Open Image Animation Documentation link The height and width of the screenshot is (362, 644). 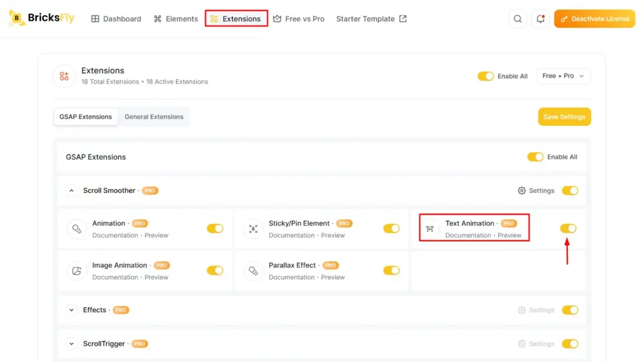115,277
